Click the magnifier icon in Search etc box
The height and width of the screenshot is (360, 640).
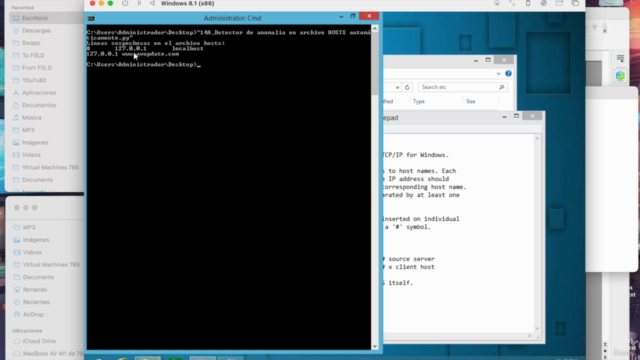click(501, 87)
